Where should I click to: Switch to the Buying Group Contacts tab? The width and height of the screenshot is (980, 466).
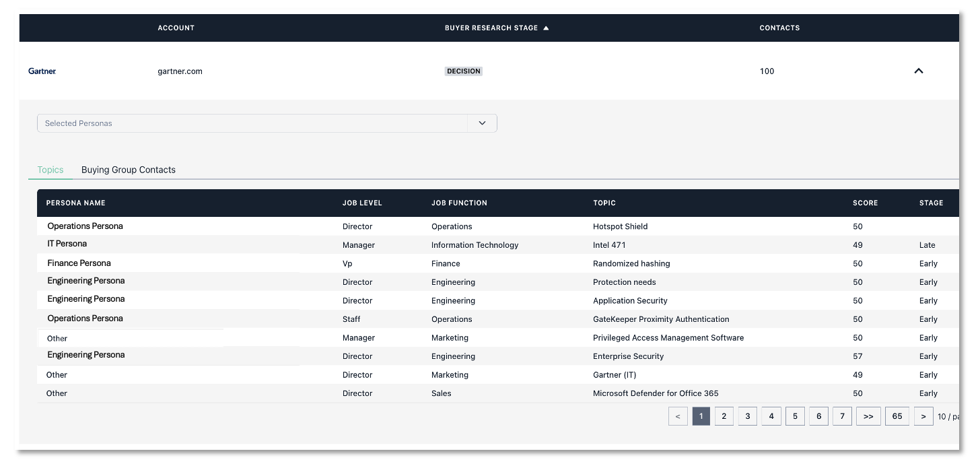(128, 170)
